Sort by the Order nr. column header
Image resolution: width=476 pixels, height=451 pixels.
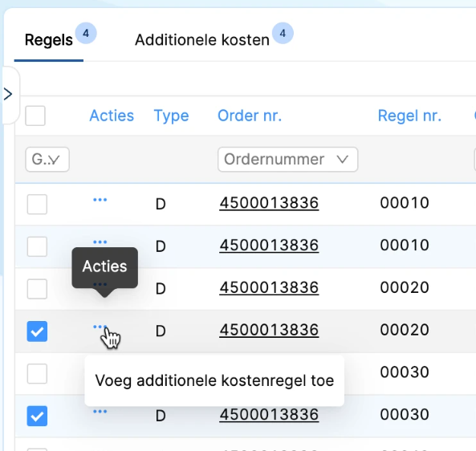click(x=250, y=116)
